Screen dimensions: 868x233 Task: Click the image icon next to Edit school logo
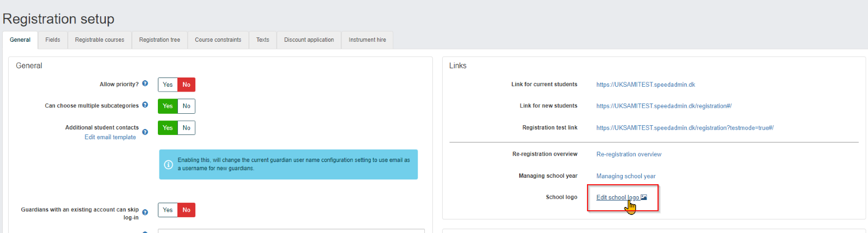click(x=643, y=197)
